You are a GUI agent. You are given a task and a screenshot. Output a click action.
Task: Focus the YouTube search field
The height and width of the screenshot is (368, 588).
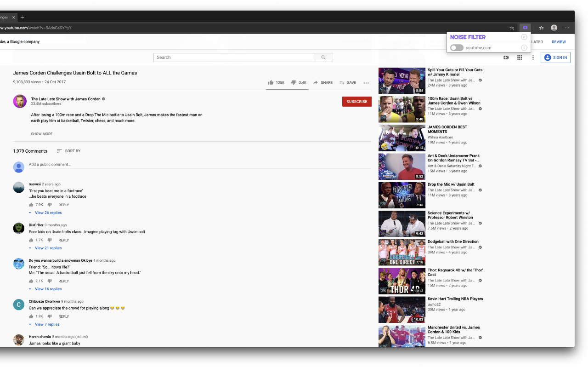pyautogui.click(x=234, y=57)
